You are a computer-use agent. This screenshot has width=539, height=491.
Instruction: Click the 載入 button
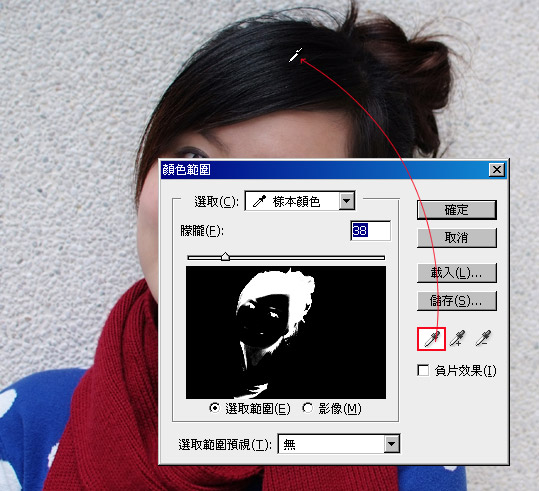[x=457, y=273]
